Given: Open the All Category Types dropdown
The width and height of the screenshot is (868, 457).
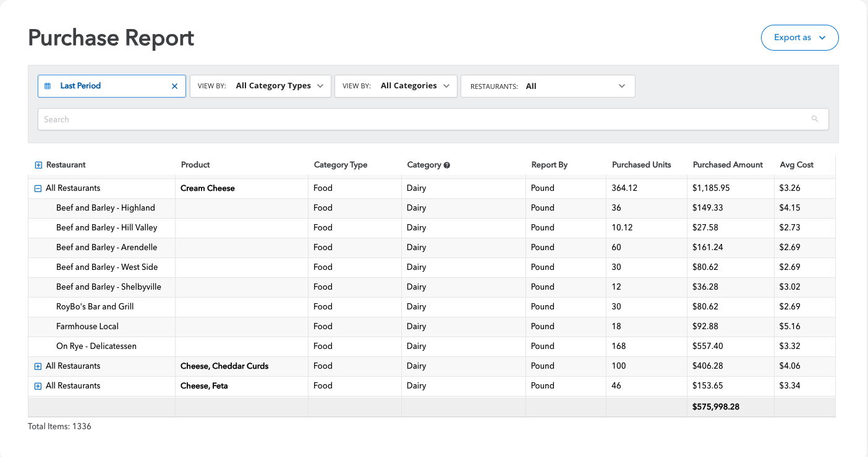Looking at the screenshot, I should coord(260,86).
